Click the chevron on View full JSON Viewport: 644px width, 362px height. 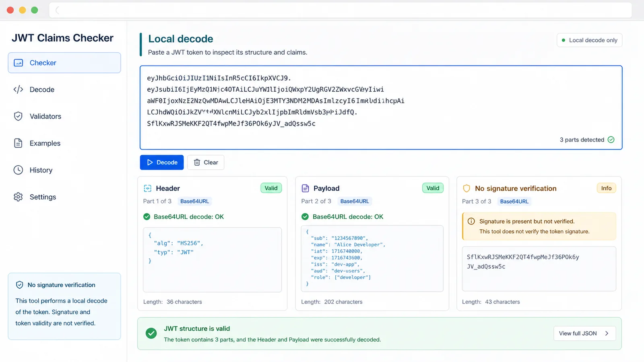point(607,333)
